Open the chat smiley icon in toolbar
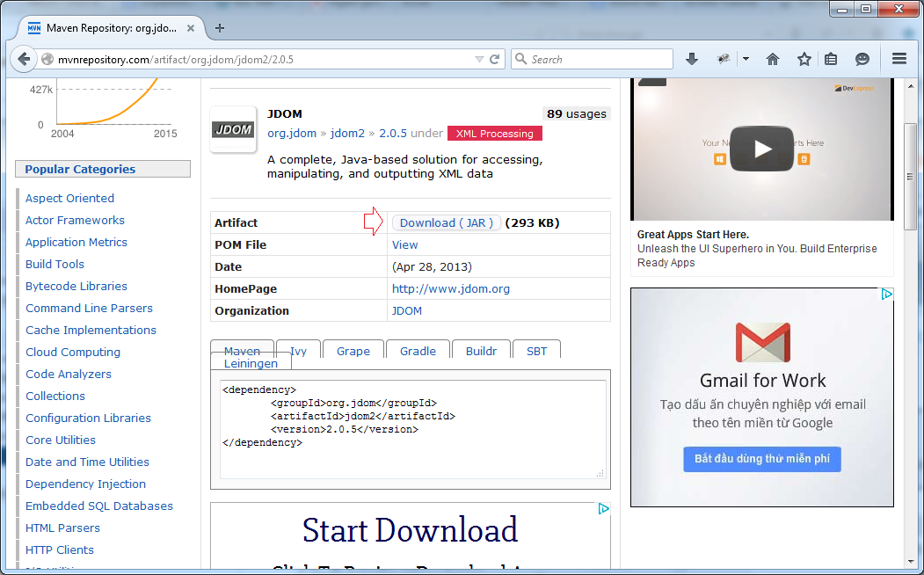Image resolution: width=924 pixels, height=575 pixels. tap(862, 59)
